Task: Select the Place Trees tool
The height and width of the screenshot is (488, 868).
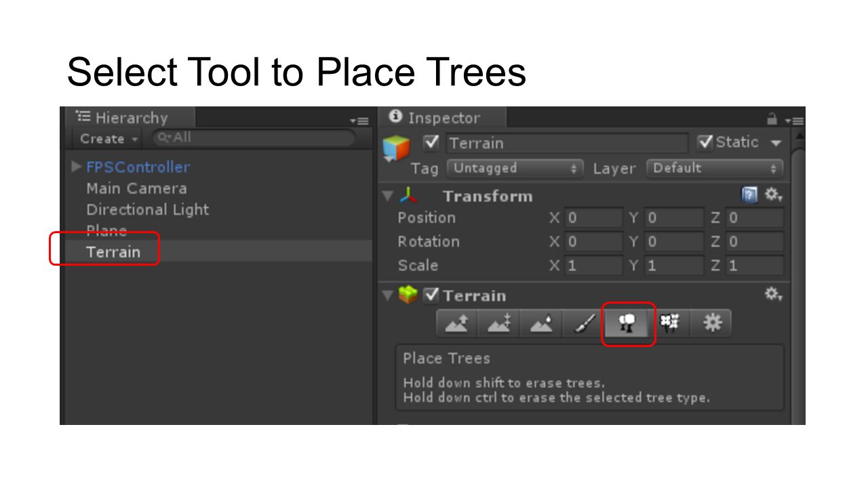Action: pos(628,323)
